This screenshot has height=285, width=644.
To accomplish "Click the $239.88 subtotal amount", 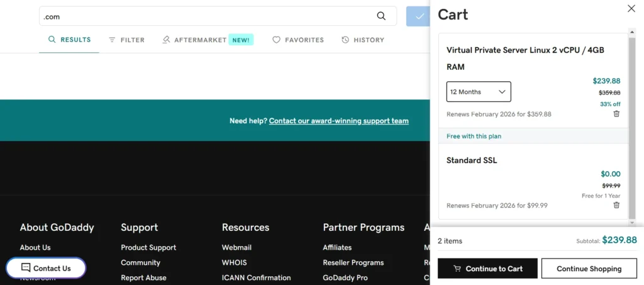I will pyautogui.click(x=619, y=240).
